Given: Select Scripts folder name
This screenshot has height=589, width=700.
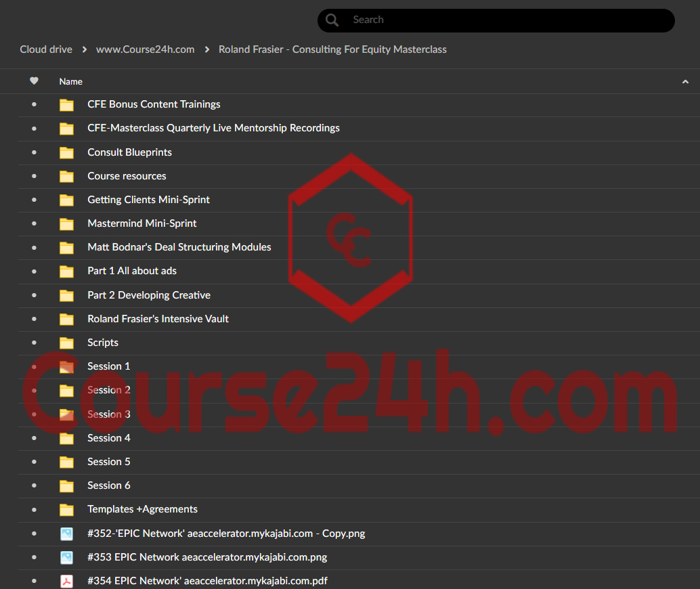Looking at the screenshot, I should [103, 343].
